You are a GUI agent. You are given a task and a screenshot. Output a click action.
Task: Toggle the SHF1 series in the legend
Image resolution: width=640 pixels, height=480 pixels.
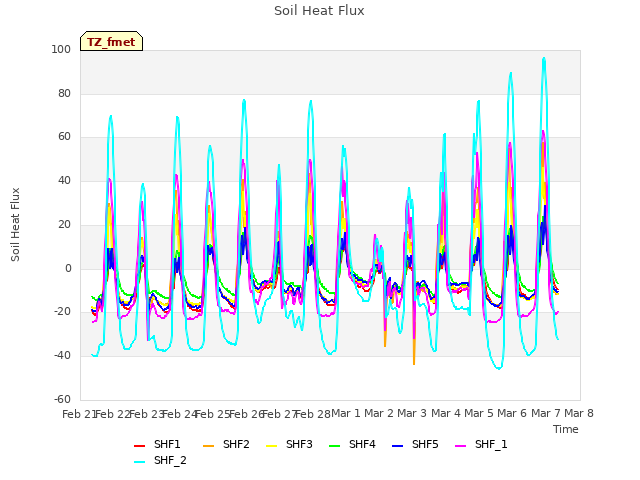pyautogui.click(x=157, y=444)
